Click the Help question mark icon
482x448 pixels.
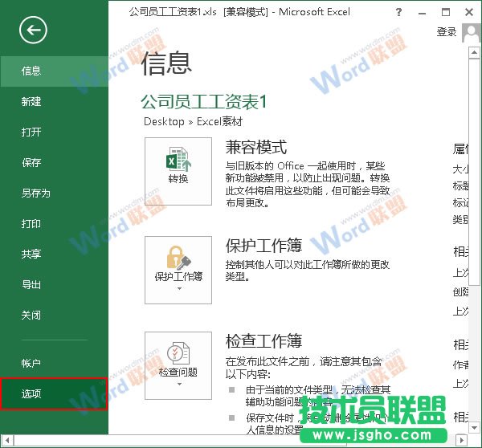[399, 13]
